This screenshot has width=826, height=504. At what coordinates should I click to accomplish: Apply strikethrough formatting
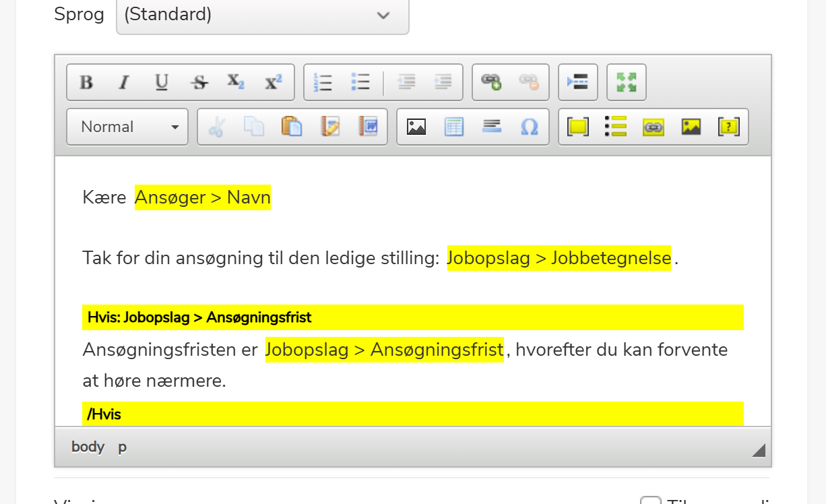(199, 82)
